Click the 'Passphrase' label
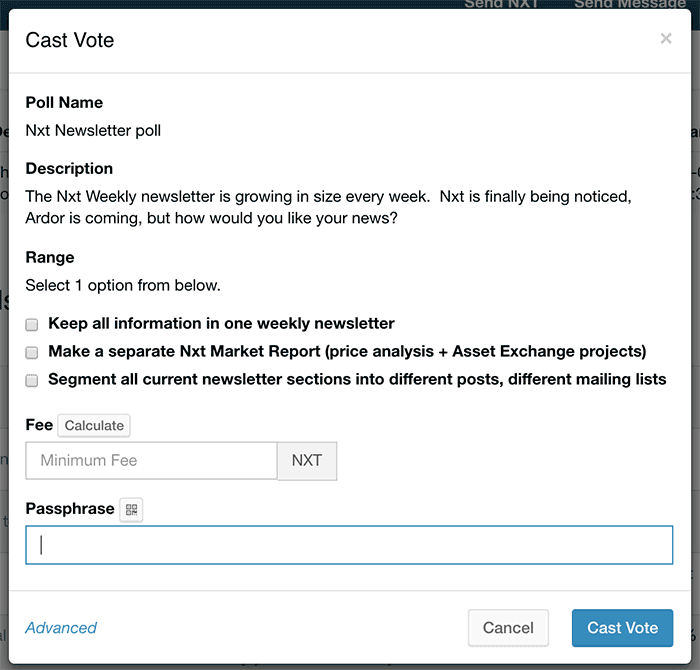The width and height of the screenshot is (700, 670). point(70,509)
